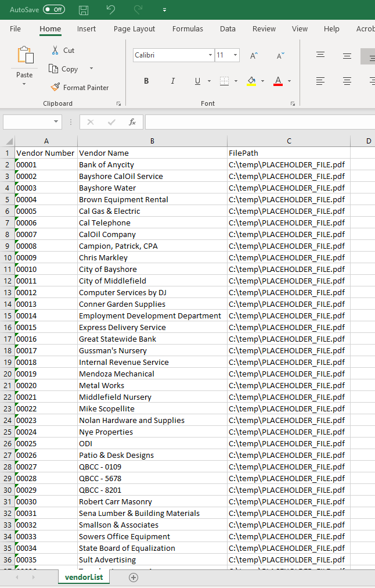The width and height of the screenshot is (375, 588).
Task: Expand the Borders dropdown arrow
Action: (236, 81)
